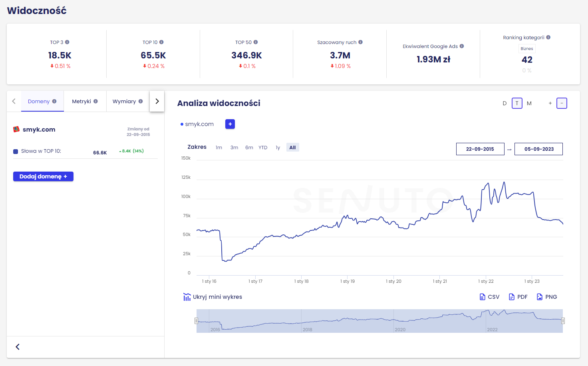Click the 65.5K TOP 10 value
This screenshot has width=588, height=366.
(x=153, y=55)
